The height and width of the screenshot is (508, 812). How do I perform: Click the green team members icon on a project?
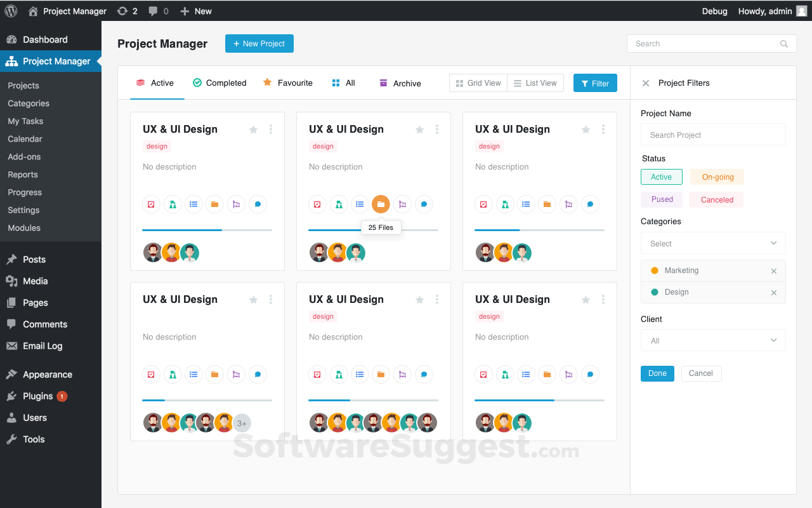coord(173,204)
